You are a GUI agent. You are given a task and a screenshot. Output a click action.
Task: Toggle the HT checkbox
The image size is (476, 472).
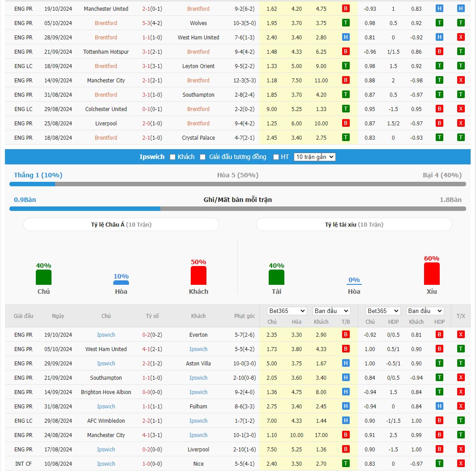[276, 157]
